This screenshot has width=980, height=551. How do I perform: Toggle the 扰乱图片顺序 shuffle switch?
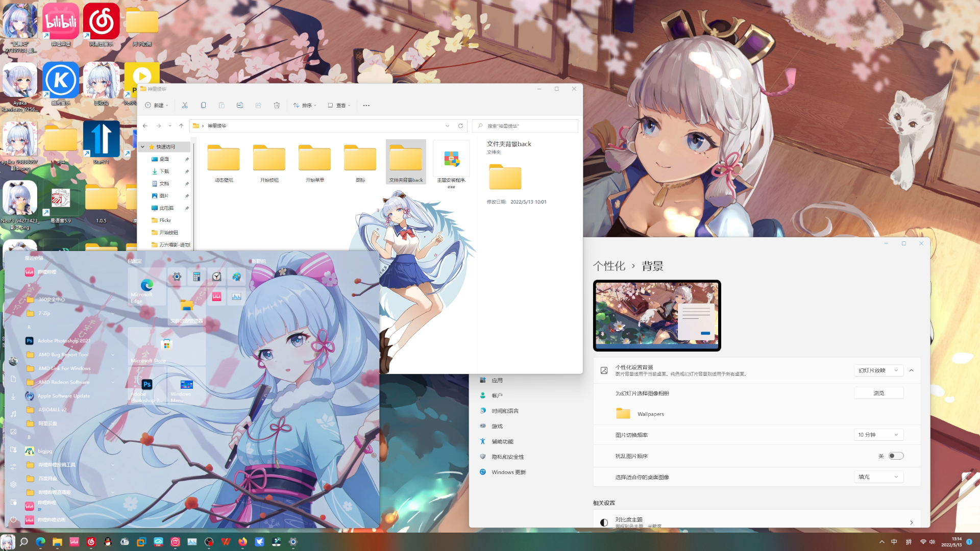tap(896, 456)
